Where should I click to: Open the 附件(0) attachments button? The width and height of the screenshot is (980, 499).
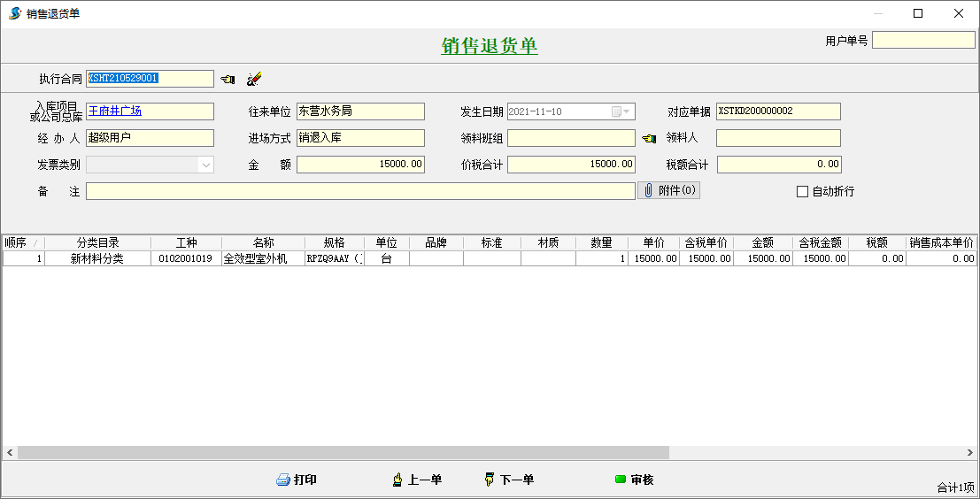(668, 190)
